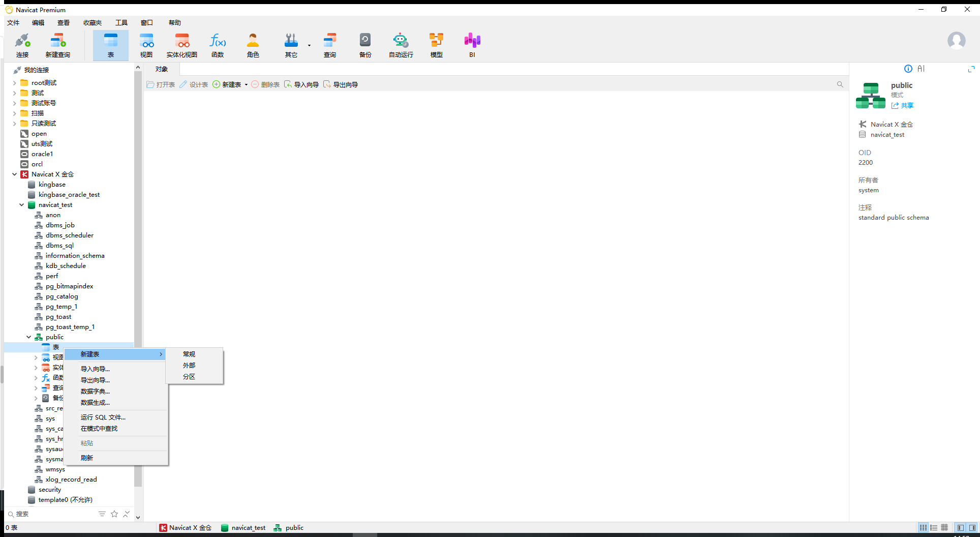Click the 模型 (Model) toolbar icon

tap(437, 45)
